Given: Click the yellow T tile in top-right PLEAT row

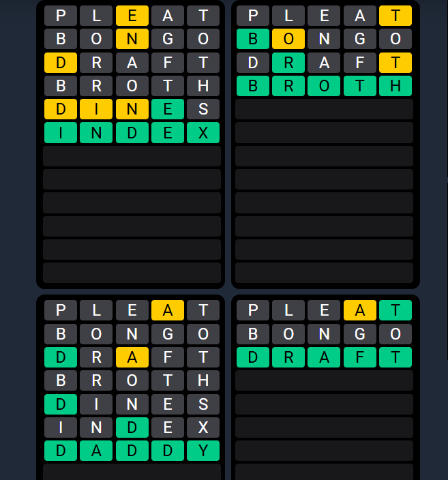Looking at the screenshot, I should coord(395,16).
